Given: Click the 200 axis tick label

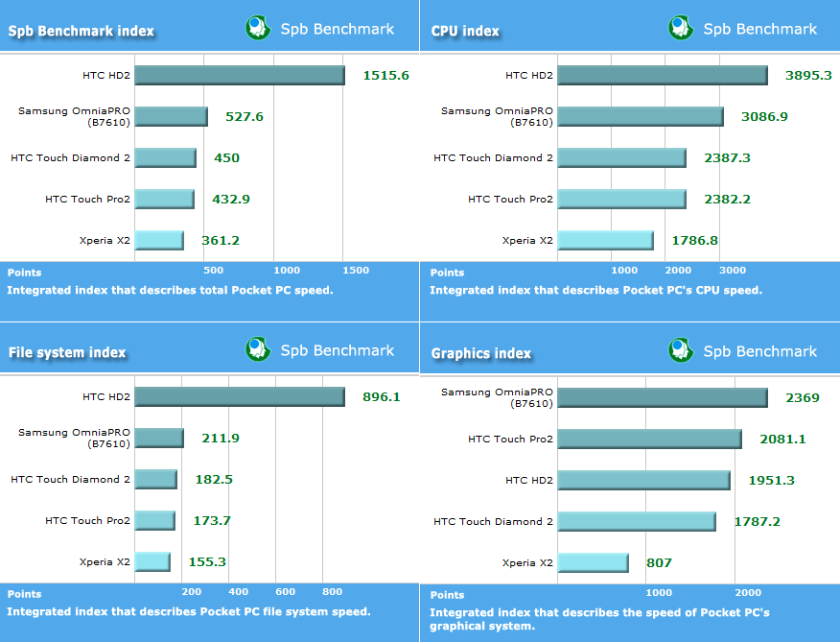Looking at the screenshot, I should point(191,591).
